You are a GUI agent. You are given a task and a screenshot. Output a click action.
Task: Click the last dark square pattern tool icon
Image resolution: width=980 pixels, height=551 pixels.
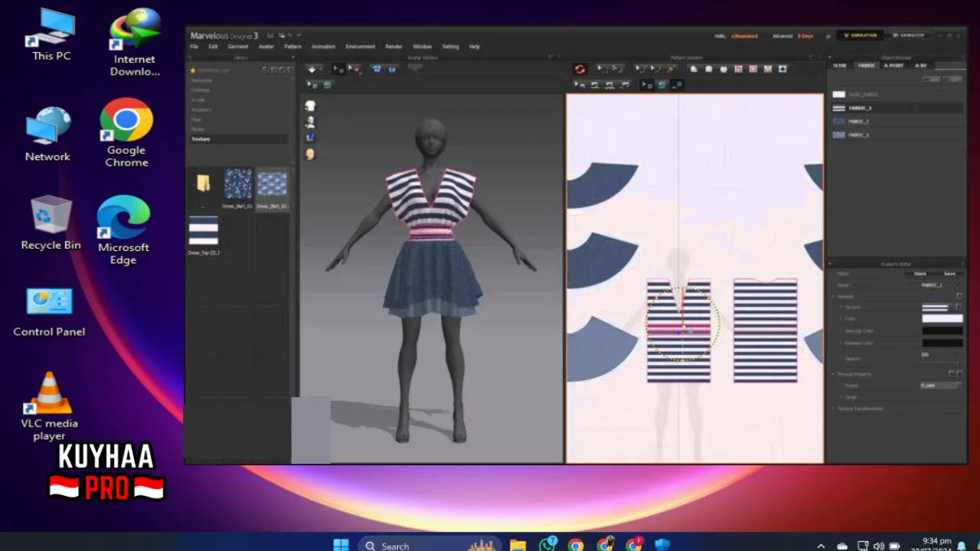coord(782,69)
